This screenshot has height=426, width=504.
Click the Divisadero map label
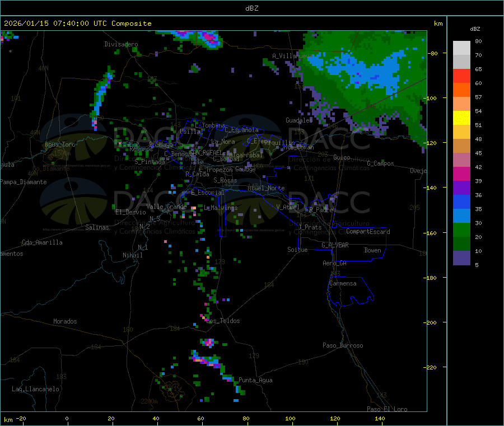pos(121,44)
